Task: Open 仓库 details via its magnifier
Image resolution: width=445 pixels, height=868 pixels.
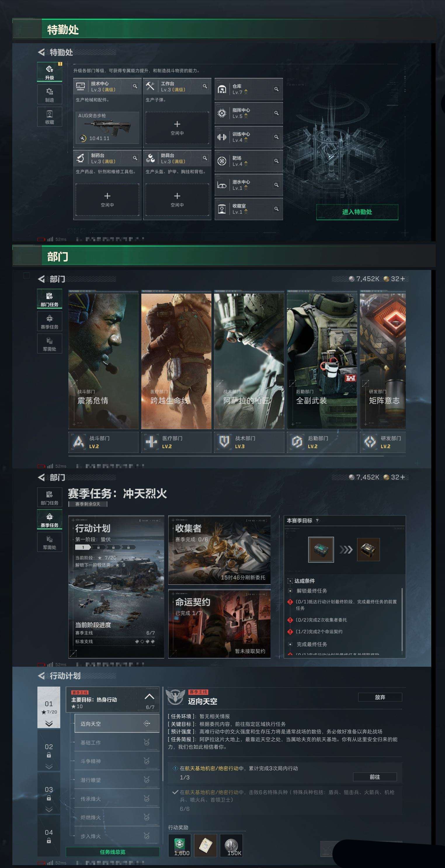Action: (276, 89)
